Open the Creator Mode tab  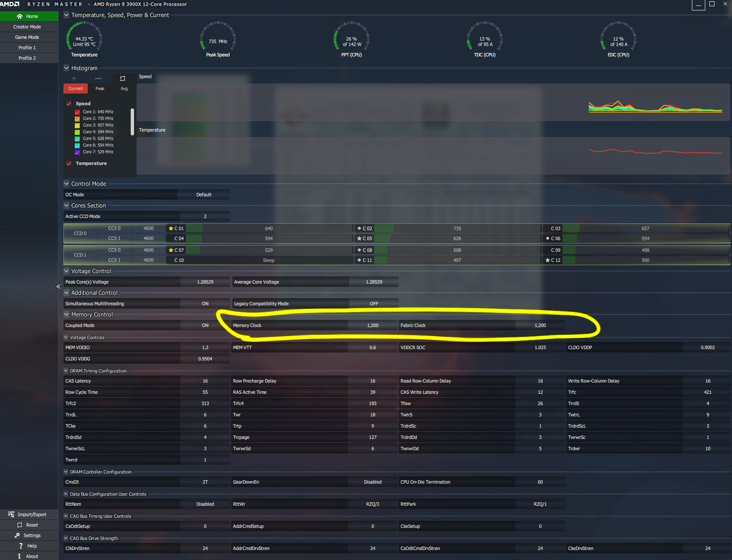(29, 27)
